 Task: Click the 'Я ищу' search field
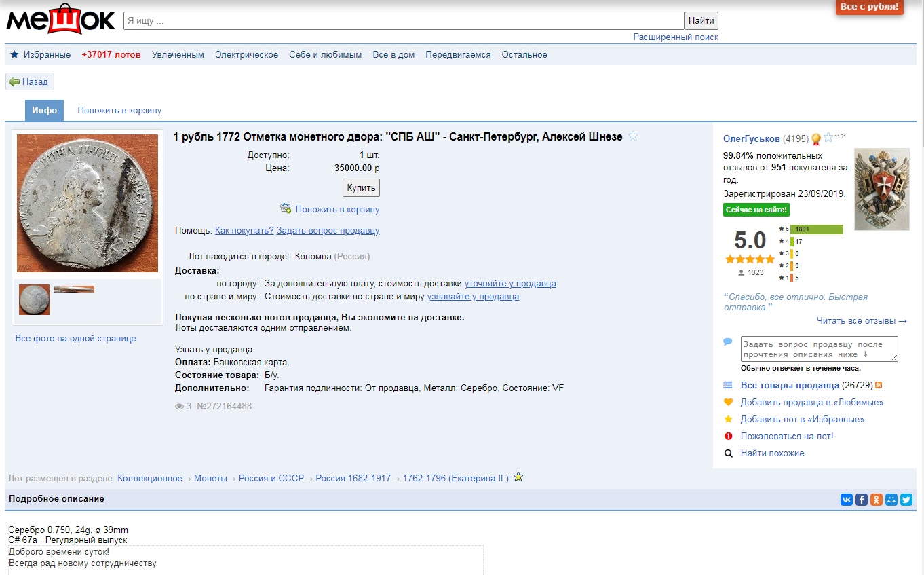[403, 21]
